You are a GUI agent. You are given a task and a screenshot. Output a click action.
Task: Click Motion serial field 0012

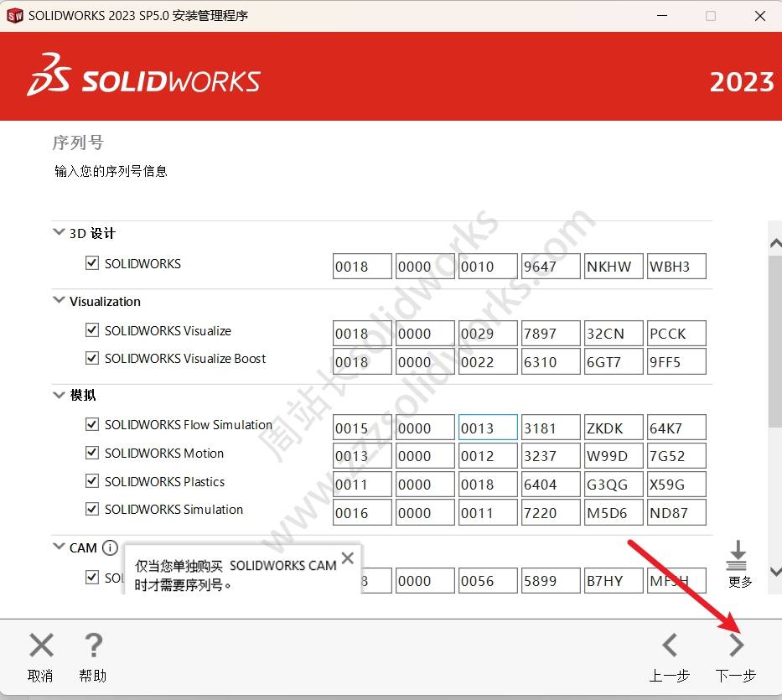[488, 455]
